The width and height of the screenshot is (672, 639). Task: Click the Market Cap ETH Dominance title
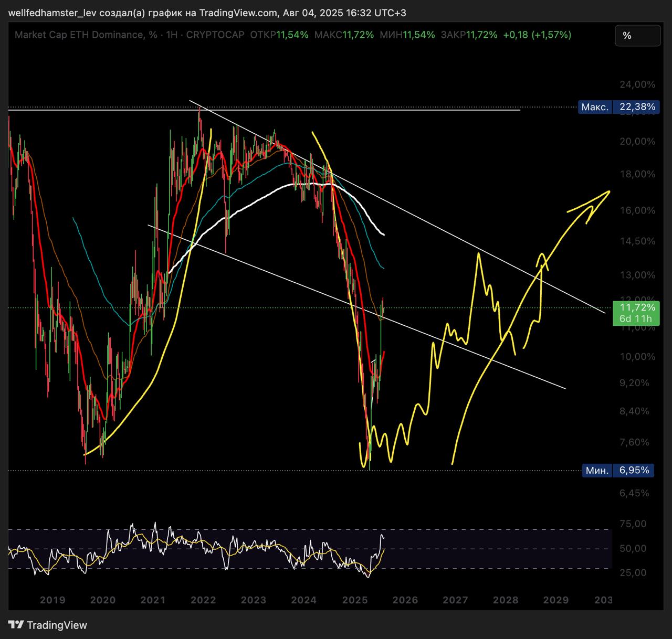(x=86, y=35)
